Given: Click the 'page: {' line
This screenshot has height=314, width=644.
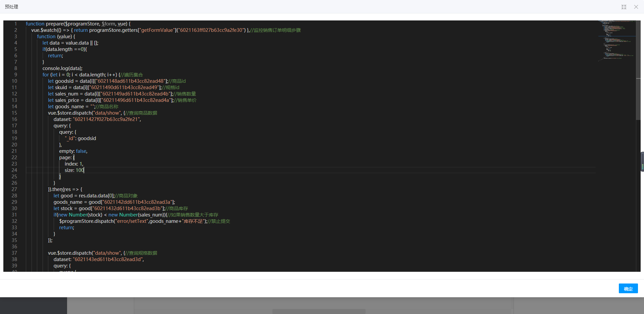Looking at the screenshot, I should [x=67, y=158].
